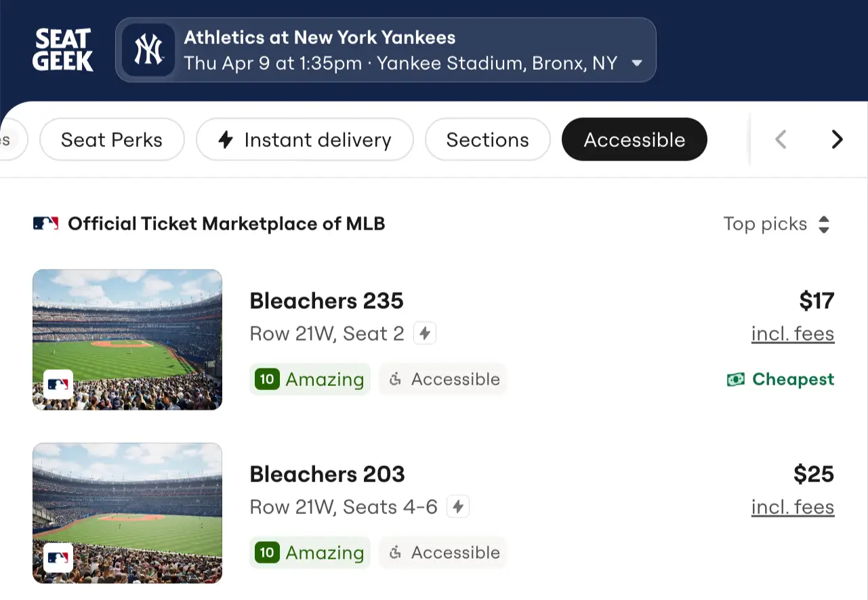Click the Cheapest label on the first listing

coord(793,379)
